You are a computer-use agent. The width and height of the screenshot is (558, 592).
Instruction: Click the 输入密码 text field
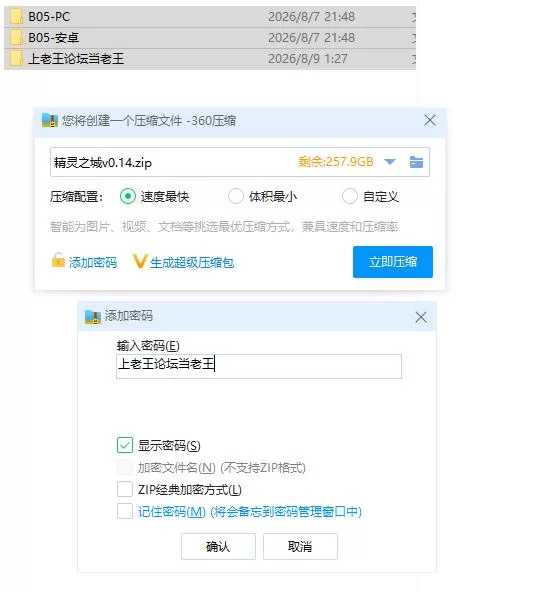click(x=259, y=366)
